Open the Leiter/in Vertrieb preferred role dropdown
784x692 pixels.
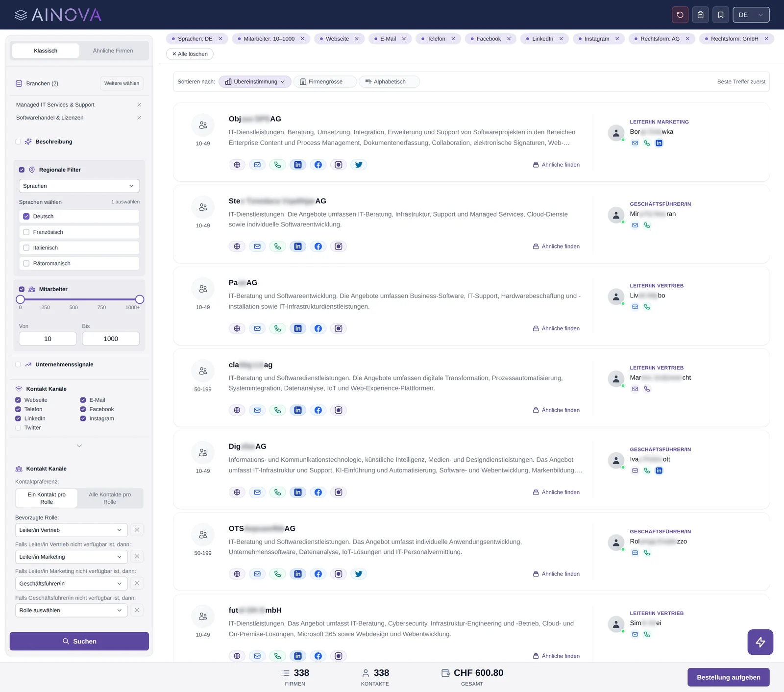(x=71, y=530)
